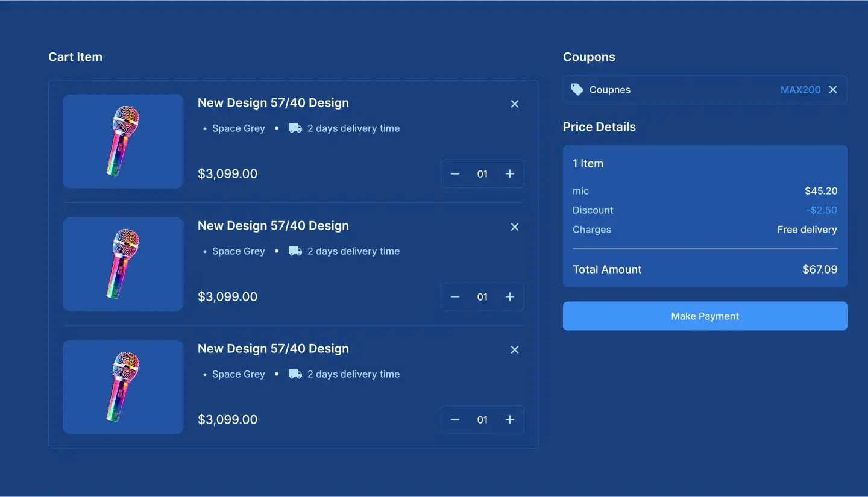This screenshot has height=497, width=868.
Task: Open the third 'New Design 57/40 Design' title
Action: [273, 349]
